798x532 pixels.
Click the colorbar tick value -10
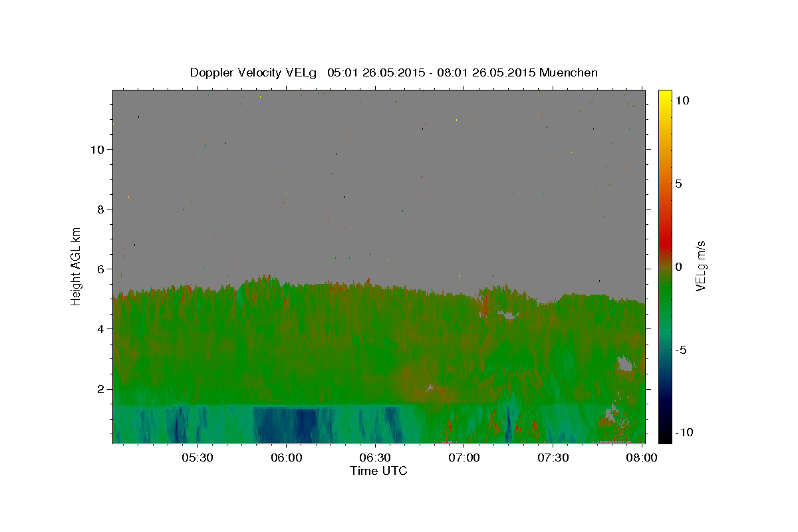pos(684,432)
